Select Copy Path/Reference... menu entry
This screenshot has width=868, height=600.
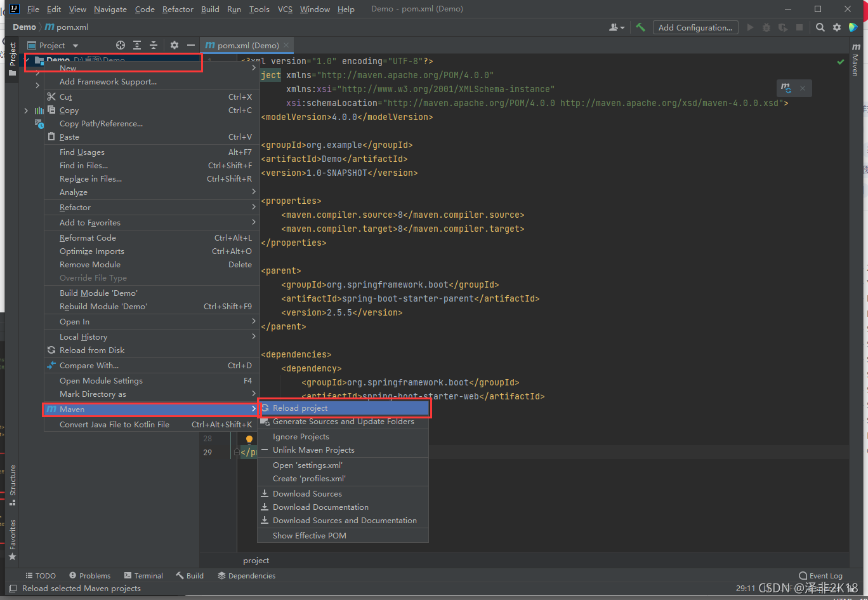pos(151,123)
